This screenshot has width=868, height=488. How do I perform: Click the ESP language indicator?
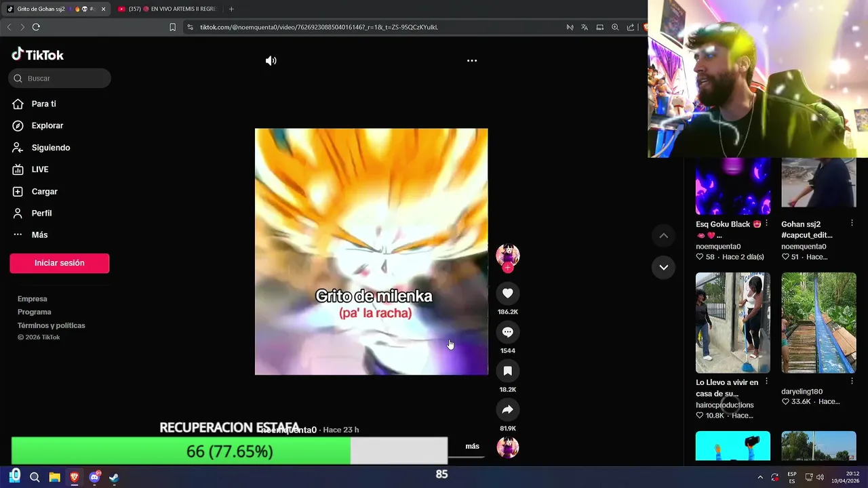791,477
